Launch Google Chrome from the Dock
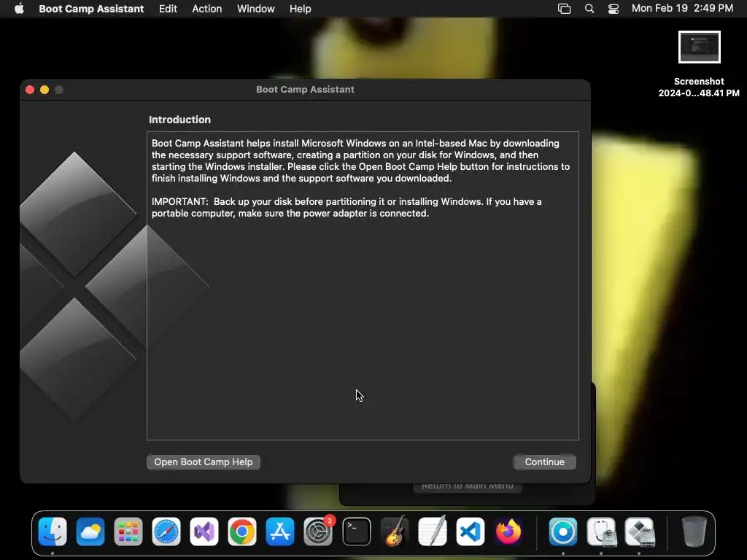747x560 pixels. point(242,532)
